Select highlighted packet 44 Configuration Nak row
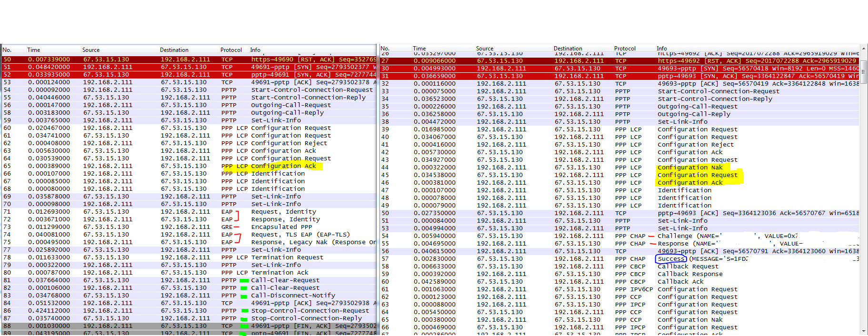868x336 pixels. pyautogui.click(x=619, y=168)
